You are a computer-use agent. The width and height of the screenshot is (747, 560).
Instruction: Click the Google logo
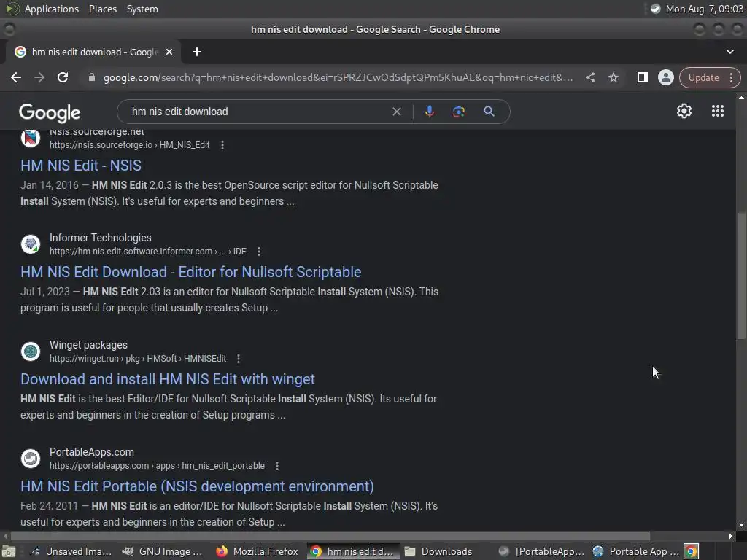50,113
